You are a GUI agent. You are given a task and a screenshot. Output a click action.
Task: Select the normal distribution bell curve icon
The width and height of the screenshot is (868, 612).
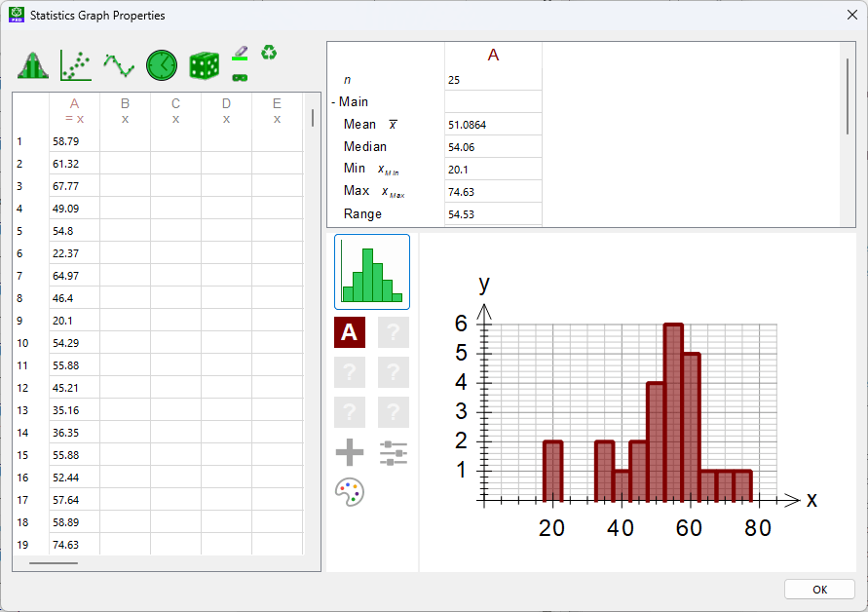(33, 65)
